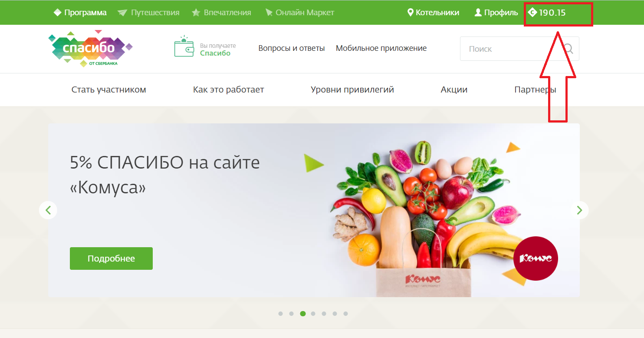Click the location pin icon for Котельники

point(411,13)
